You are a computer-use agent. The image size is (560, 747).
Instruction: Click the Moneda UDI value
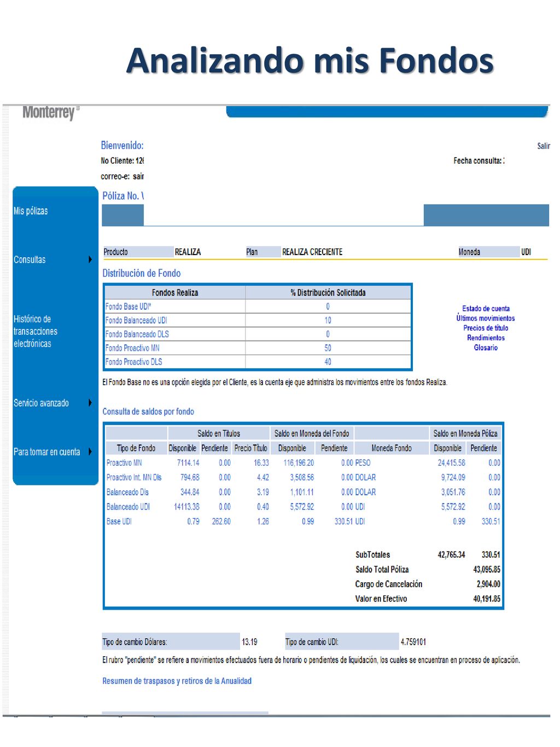click(x=526, y=252)
